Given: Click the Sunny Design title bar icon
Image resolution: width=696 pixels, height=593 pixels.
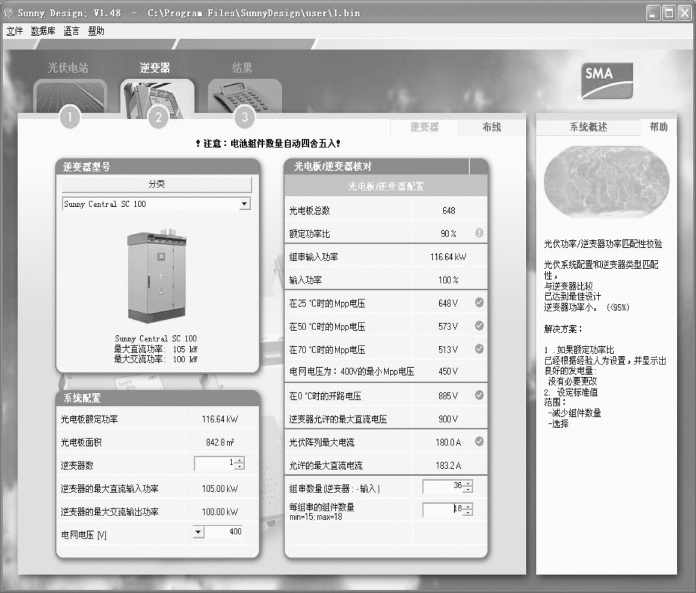Looking at the screenshot, I should point(8,12).
